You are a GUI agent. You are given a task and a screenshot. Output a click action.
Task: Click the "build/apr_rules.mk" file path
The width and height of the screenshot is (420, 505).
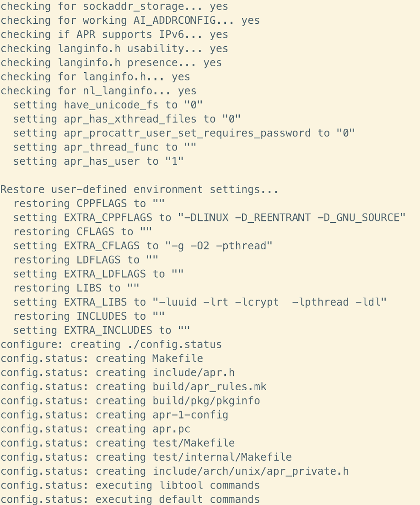210,387
